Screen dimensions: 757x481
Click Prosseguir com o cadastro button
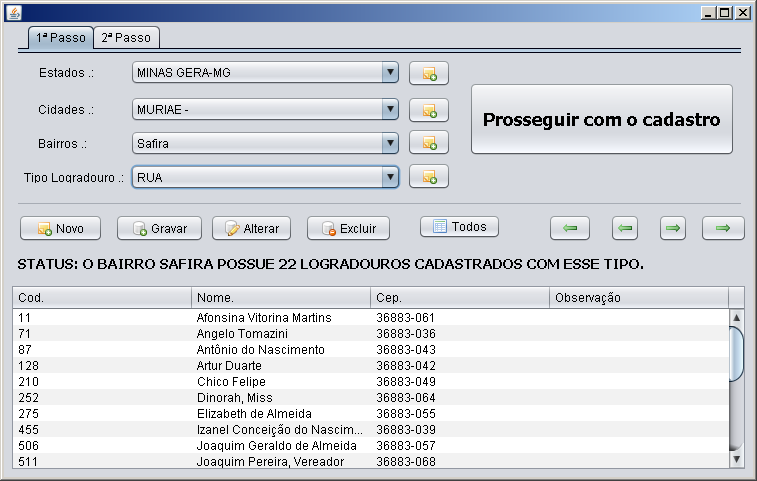click(602, 119)
